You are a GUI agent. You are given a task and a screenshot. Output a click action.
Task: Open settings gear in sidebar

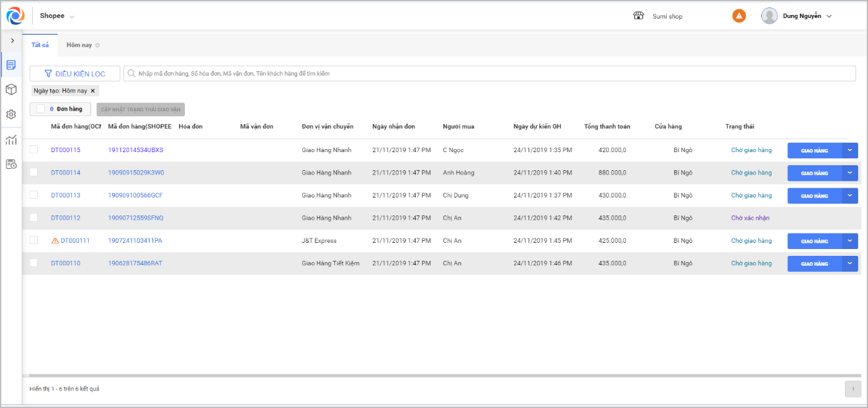coord(11,114)
